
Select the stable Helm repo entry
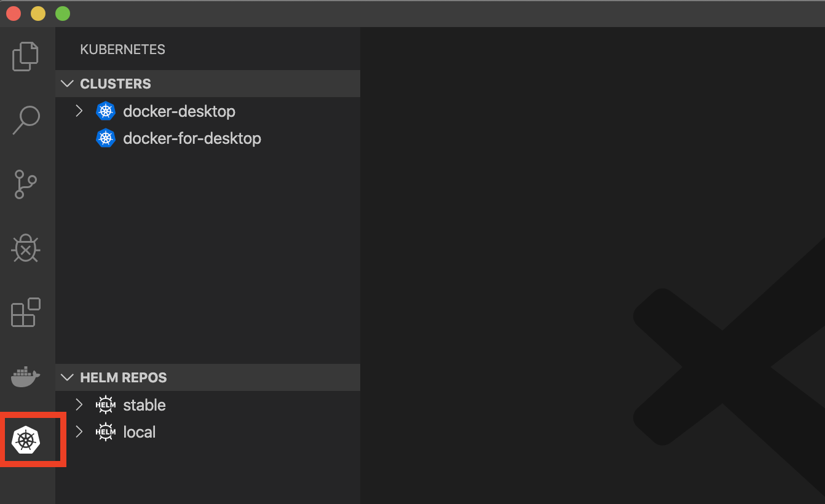click(x=144, y=404)
